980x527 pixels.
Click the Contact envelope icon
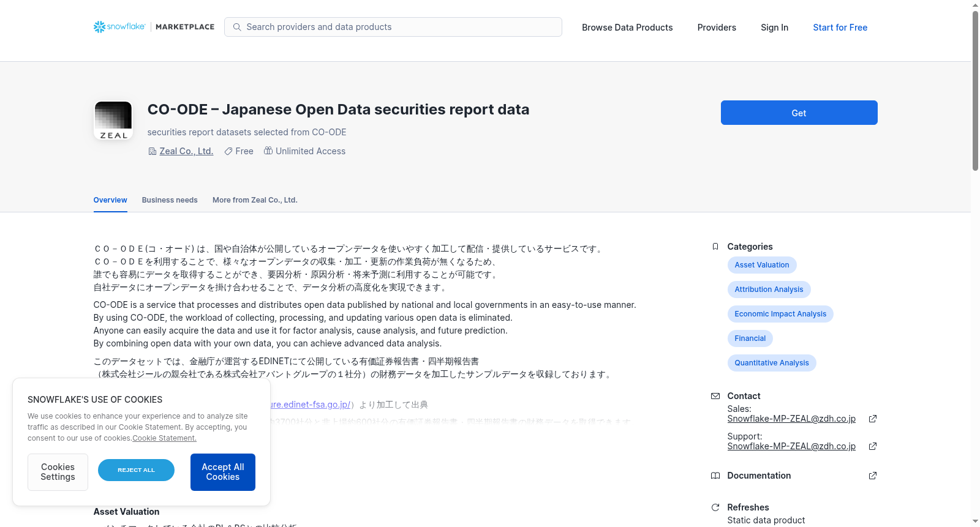pyautogui.click(x=715, y=396)
